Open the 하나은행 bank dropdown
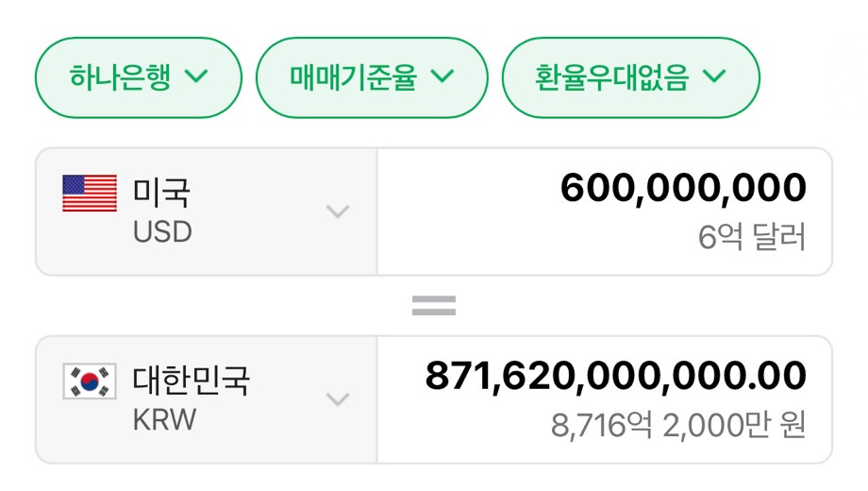The image size is (868, 491). coord(138,77)
